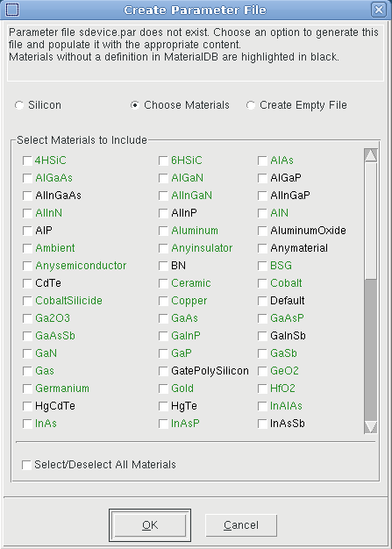The height and width of the screenshot is (549, 392).
Task: Toggle Select/Deselect All Materials
Action: pyautogui.click(x=26, y=465)
